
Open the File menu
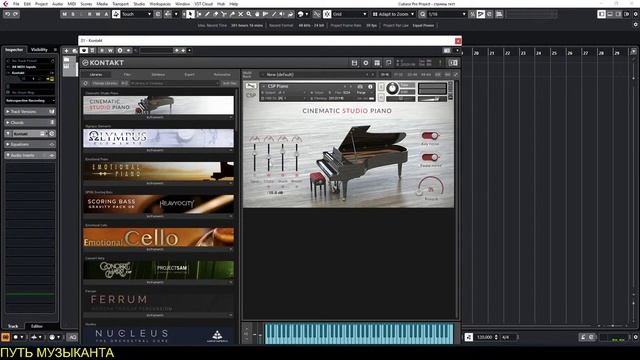[16, 4]
